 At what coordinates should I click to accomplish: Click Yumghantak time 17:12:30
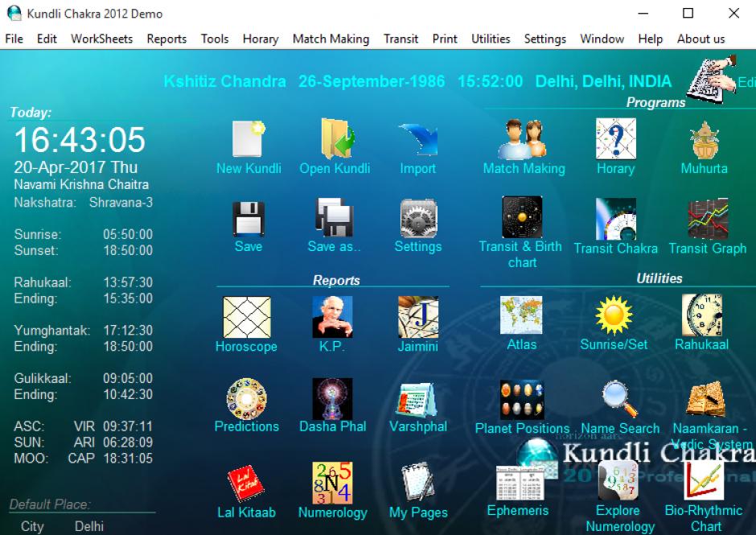[128, 331]
